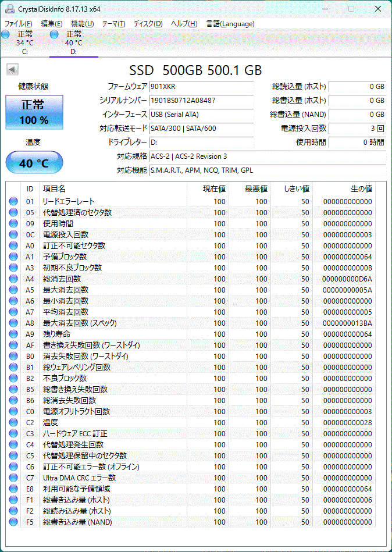Screen dimensions: 392x552
Task: Click the status orb for 総ウェアレベリング回数 row
Action: 13,367
